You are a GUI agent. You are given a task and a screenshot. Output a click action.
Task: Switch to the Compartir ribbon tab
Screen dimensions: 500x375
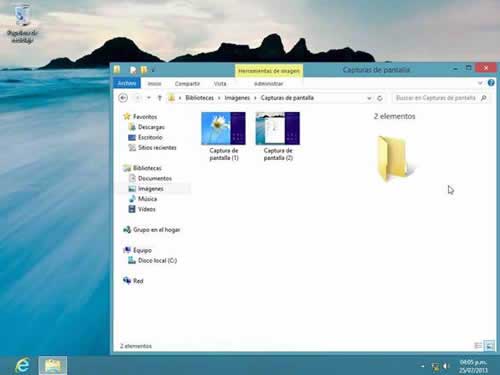[x=187, y=84]
